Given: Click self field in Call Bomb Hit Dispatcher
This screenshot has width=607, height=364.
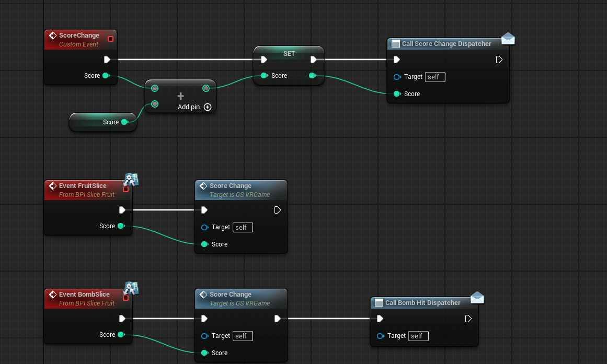Looking at the screenshot, I should 418,336.
